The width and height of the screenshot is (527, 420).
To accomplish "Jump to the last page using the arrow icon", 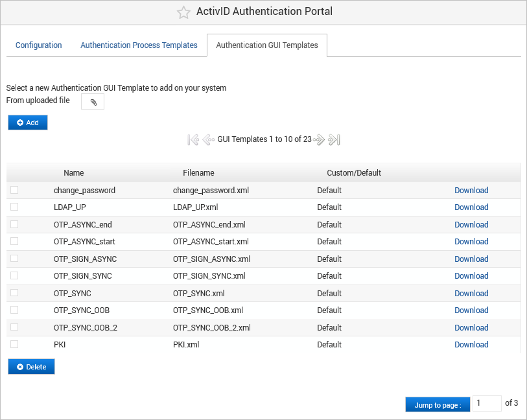I will tap(334, 139).
